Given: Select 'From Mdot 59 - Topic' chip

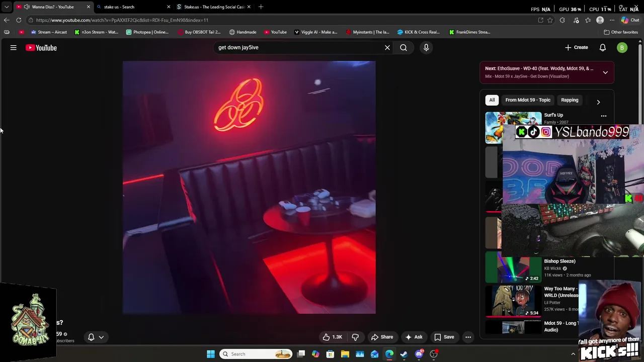Looking at the screenshot, I should click(x=528, y=100).
